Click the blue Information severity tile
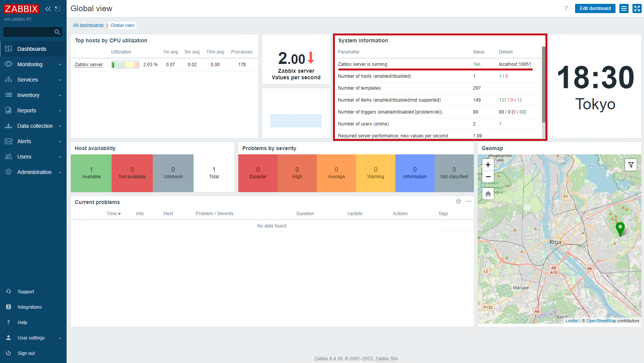Image resolution: width=644 pixels, height=363 pixels. click(x=415, y=173)
